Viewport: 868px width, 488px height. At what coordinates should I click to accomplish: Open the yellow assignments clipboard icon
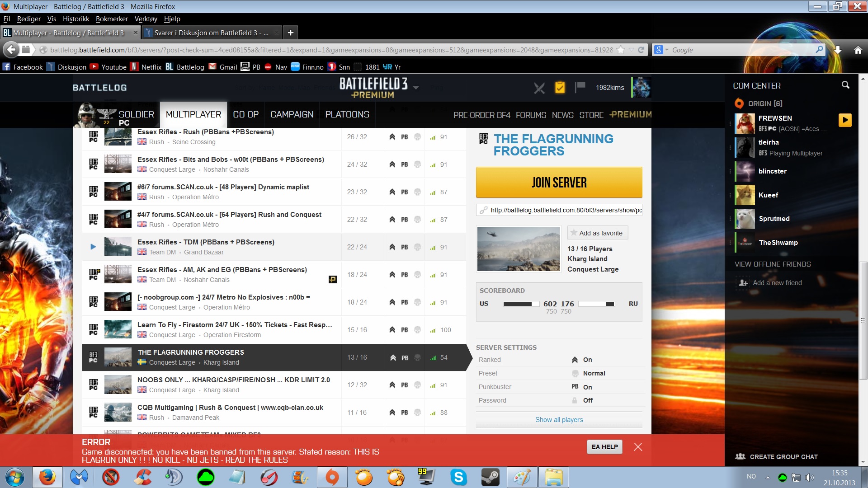(x=560, y=87)
